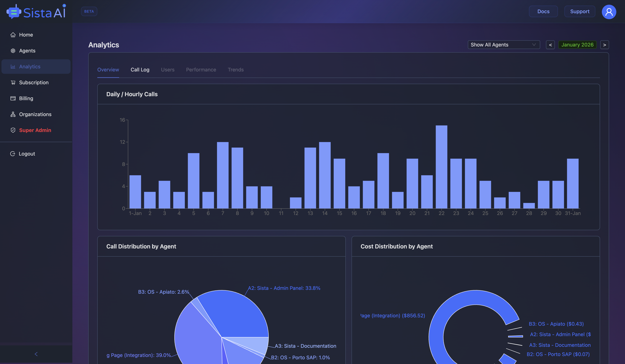Click the Daily / Hourly Calls heading
The width and height of the screenshot is (625, 364).
click(132, 94)
